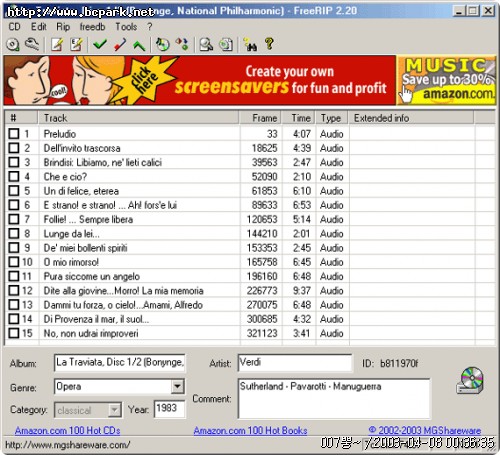Select the Dammi tu forza, o cielo track name
The width and height of the screenshot is (500, 455).
point(123,305)
